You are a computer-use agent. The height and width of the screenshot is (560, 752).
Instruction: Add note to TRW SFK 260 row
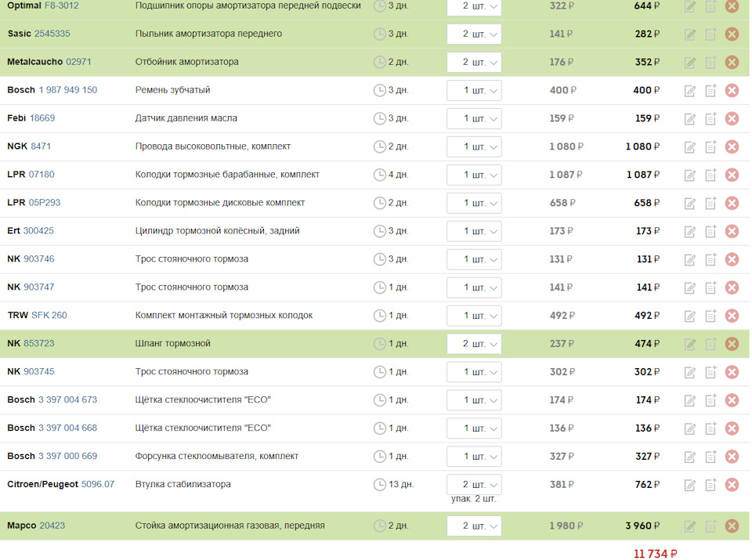point(710,316)
